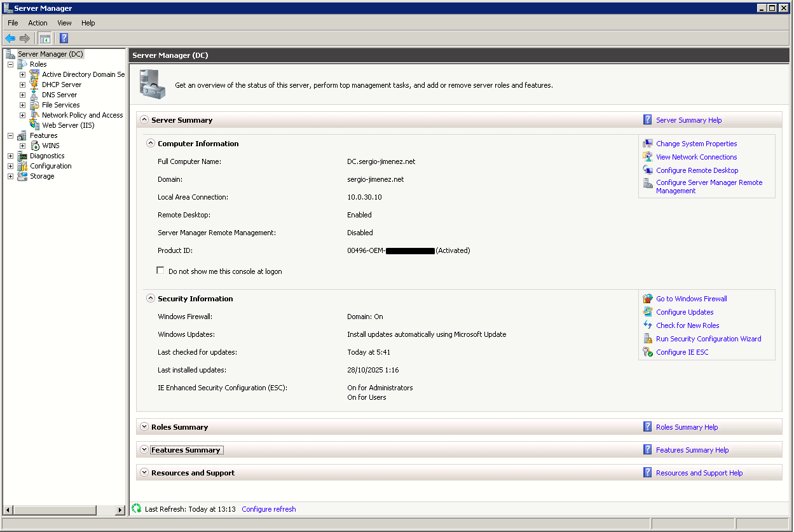Image resolution: width=794 pixels, height=532 pixels.
Task: Click the Run Security Configuration Wizard icon
Action: pyautogui.click(x=648, y=339)
